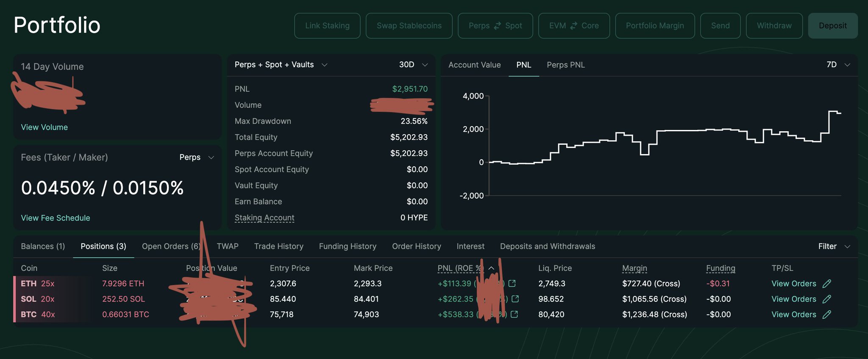
Task: Switch to the Interest tab
Action: click(x=470, y=246)
